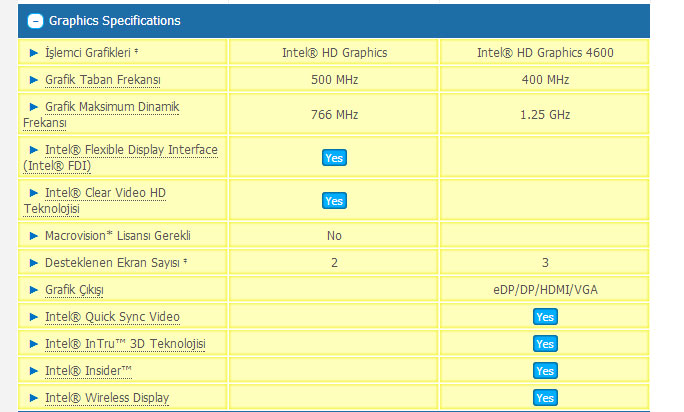Viewport: 684px width, 412px height.
Task: Open the Grafik Taban Frekansı definition link
Action: (103, 80)
